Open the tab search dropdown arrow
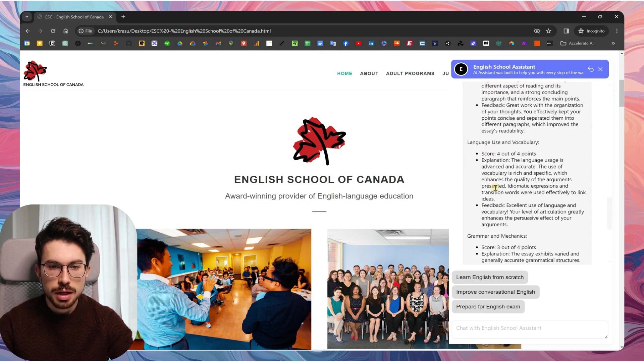 click(27, 17)
